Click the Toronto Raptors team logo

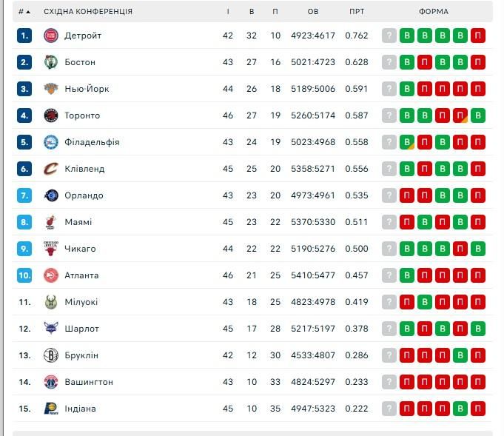pos(50,115)
